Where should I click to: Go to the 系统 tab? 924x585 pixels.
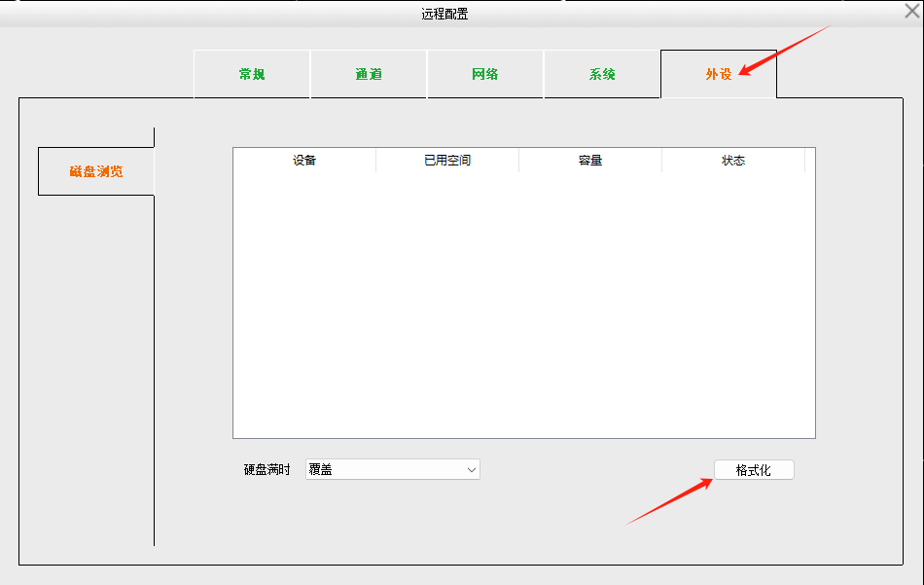602,74
